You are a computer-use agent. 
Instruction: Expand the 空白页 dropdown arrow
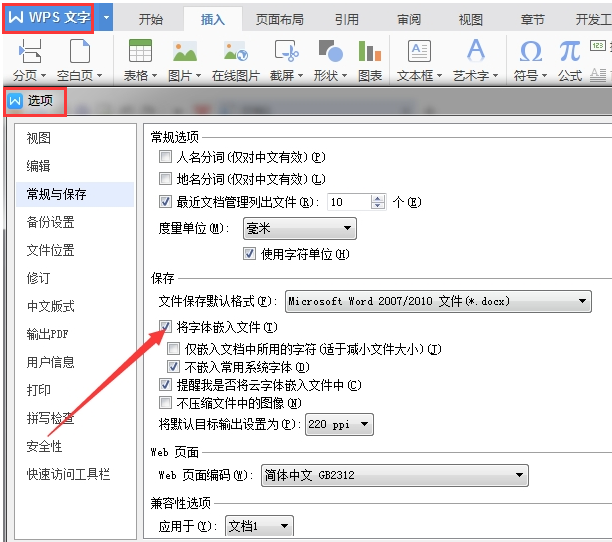point(99,75)
